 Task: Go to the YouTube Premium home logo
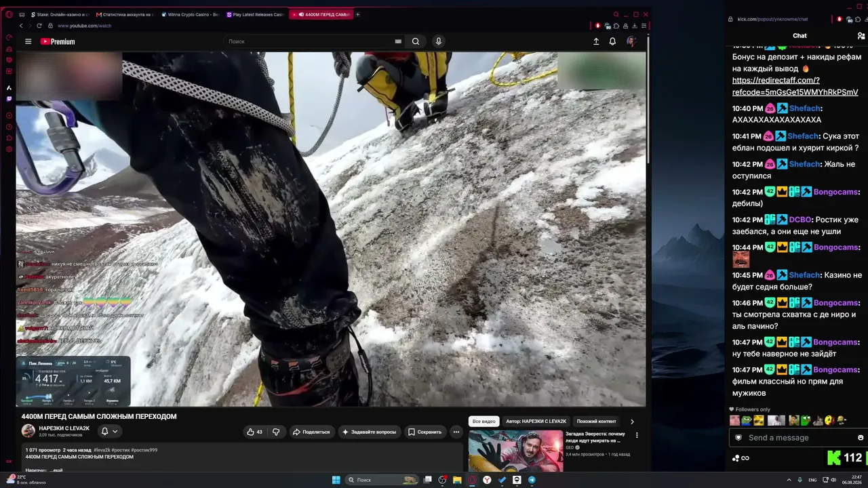[58, 41]
